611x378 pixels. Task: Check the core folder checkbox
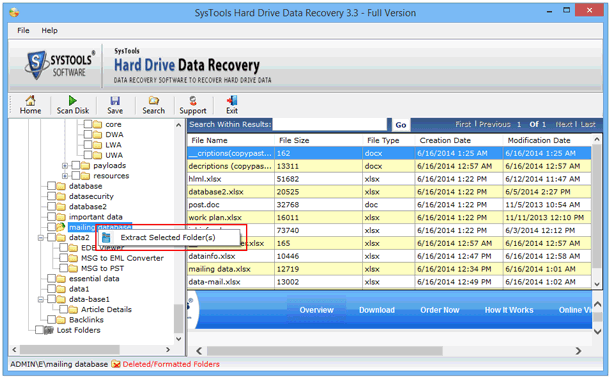click(88, 124)
